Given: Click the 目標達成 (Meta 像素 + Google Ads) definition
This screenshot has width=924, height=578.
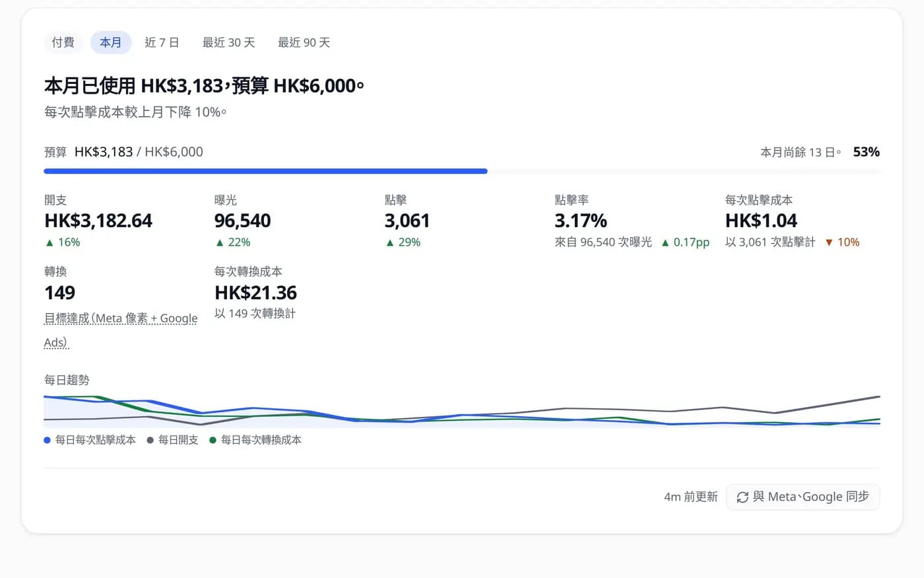Looking at the screenshot, I should [x=121, y=330].
